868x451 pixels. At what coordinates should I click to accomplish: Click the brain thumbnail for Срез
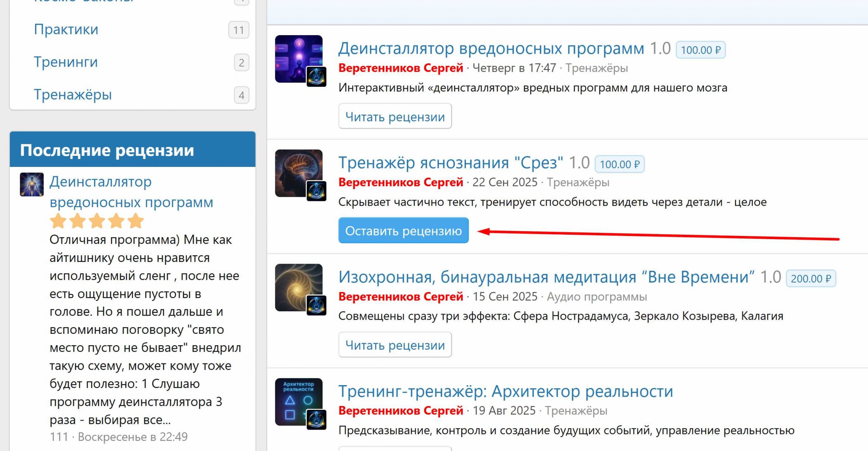click(295, 169)
